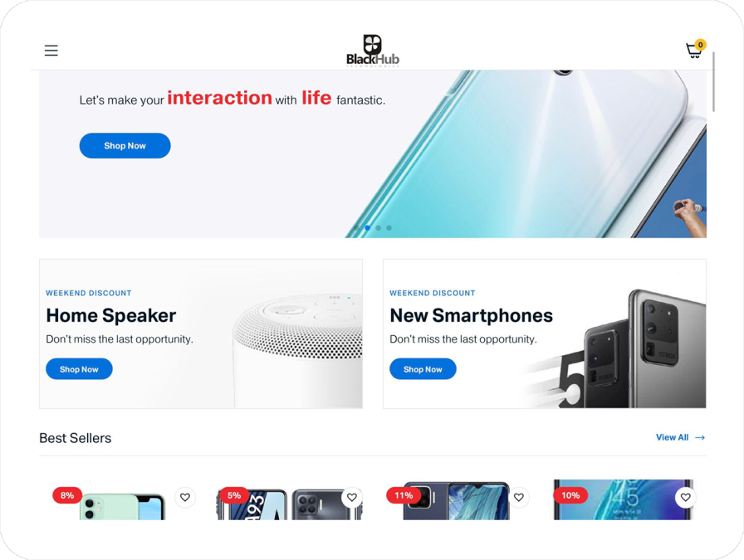
Task: Open the View All best sellers link
Action: click(x=672, y=438)
